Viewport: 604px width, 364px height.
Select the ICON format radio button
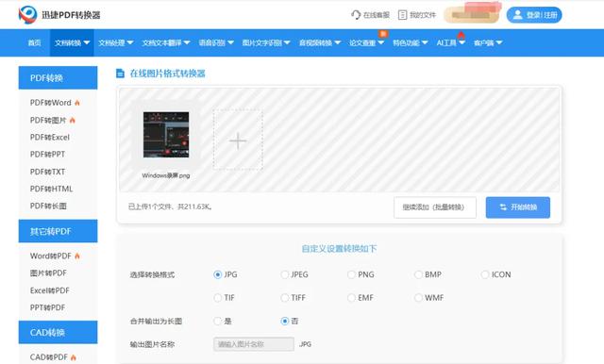[485, 274]
